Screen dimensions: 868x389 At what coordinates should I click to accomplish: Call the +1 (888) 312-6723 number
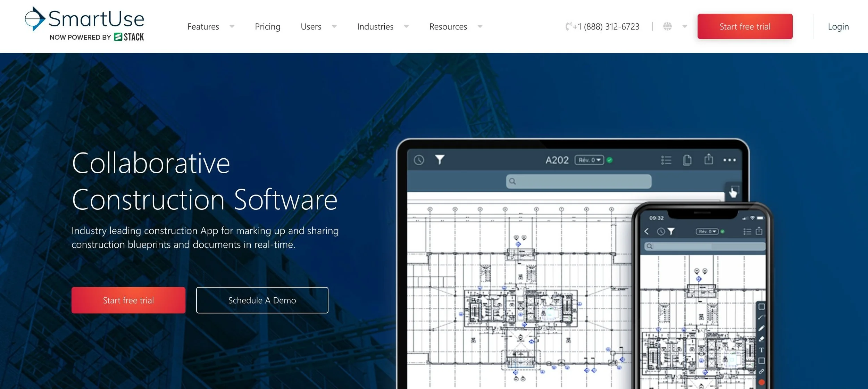[606, 26]
